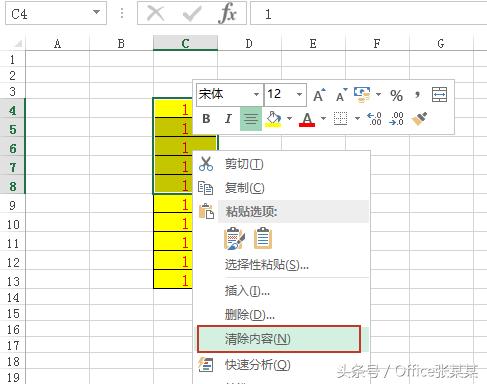Open the Name Box dropdown arrow
The image size is (487, 384).
96,12
